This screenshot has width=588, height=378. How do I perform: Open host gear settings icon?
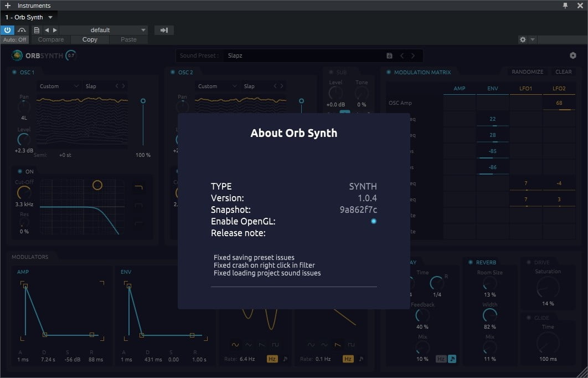pyautogui.click(x=523, y=39)
